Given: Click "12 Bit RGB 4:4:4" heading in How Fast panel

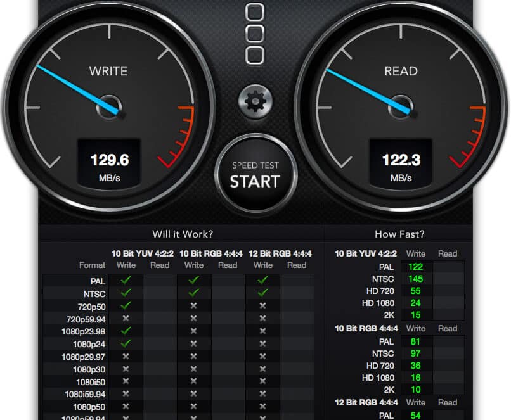Looking at the screenshot, I should click(x=366, y=402).
